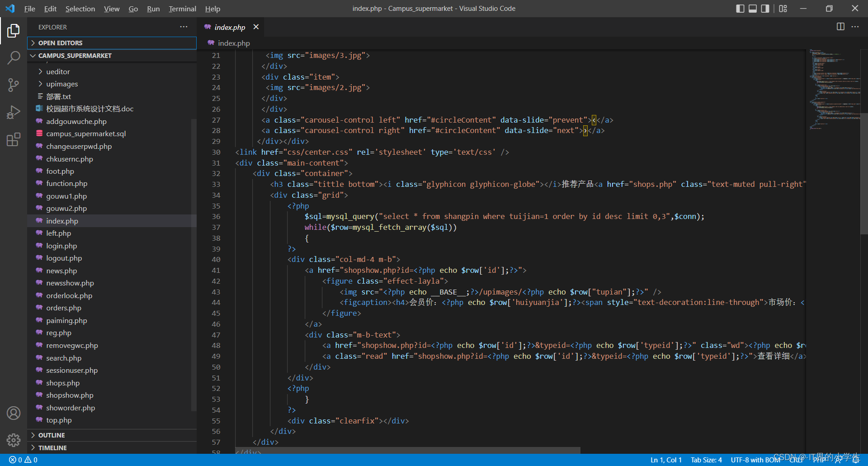Image resolution: width=868 pixels, height=466 pixels.
Task: Open the Help menu
Action: [212, 9]
